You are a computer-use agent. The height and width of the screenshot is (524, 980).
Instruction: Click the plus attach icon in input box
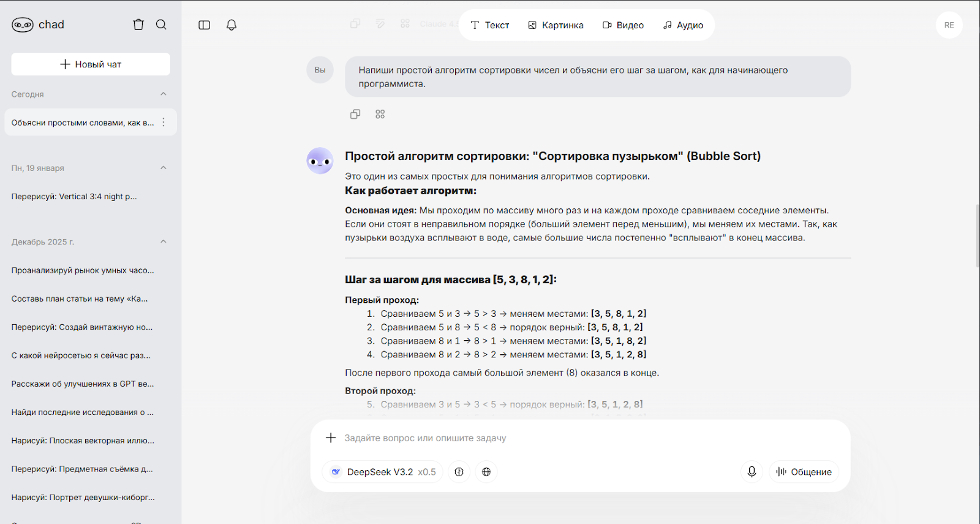(x=331, y=438)
